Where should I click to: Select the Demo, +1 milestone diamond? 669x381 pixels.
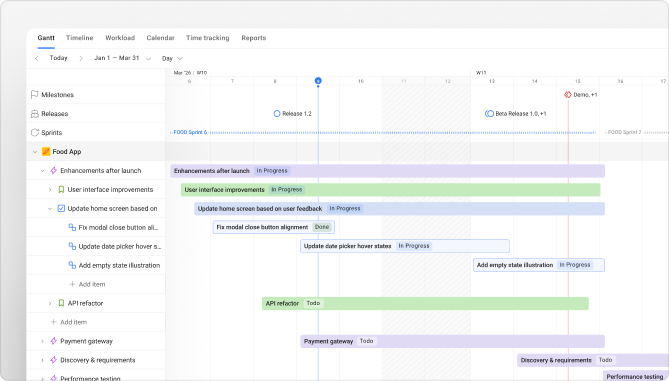click(x=568, y=95)
